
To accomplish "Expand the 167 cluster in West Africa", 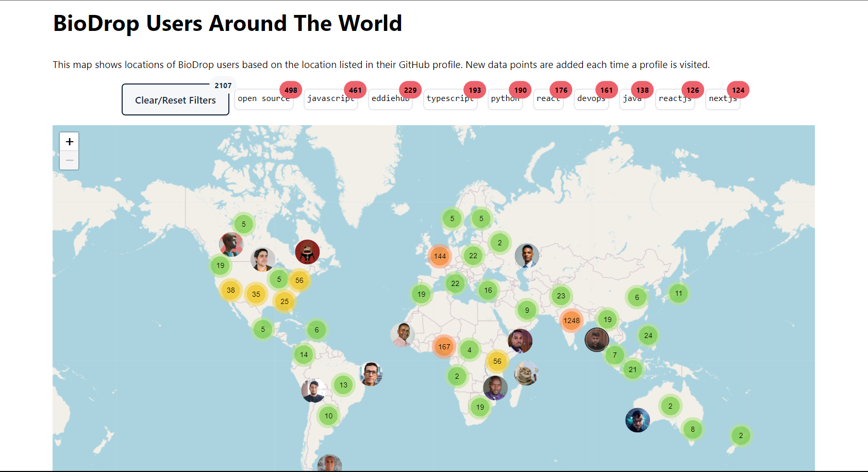I will [444, 347].
